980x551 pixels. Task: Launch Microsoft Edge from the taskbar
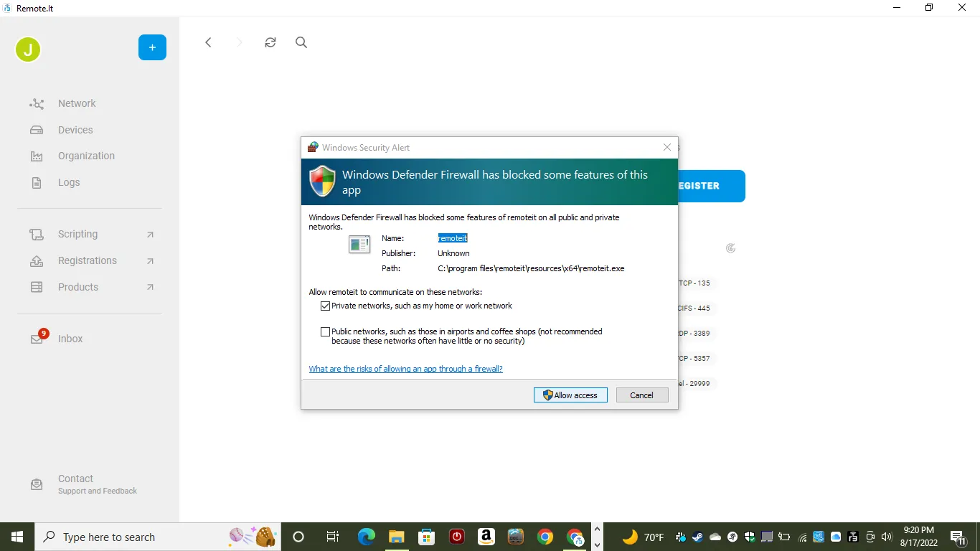click(367, 537)
